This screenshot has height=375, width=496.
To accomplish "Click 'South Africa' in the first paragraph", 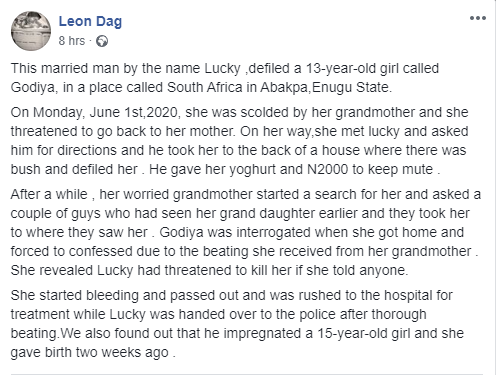I will click(x=205, y=87).
